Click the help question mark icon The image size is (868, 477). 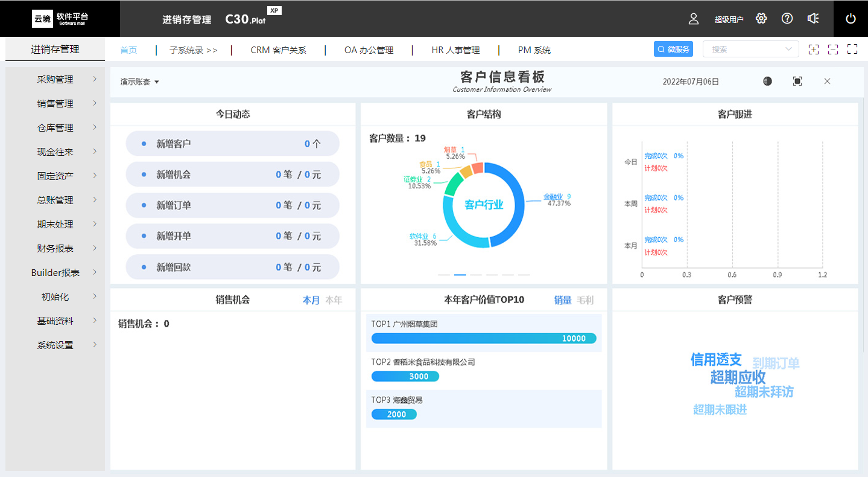[x=787, y=19]
